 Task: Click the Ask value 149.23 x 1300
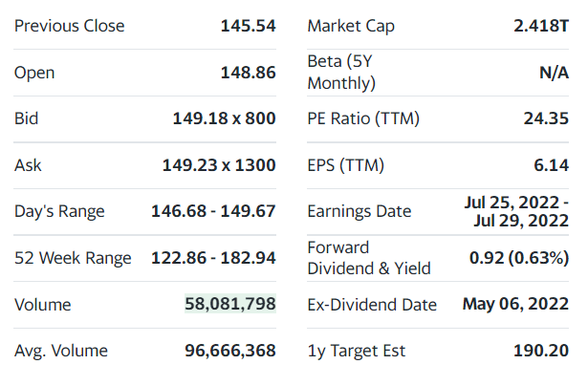coord(219,165)
